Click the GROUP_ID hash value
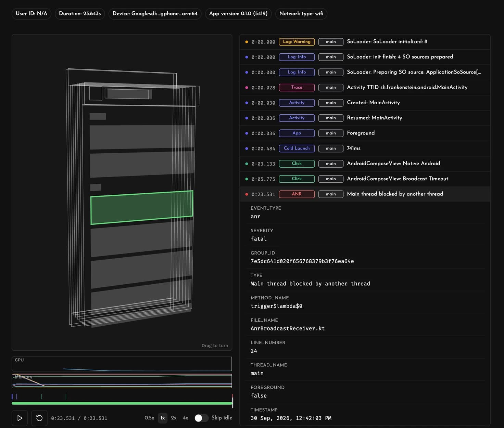This screenshot has width=504, height=428. (302, 261)
